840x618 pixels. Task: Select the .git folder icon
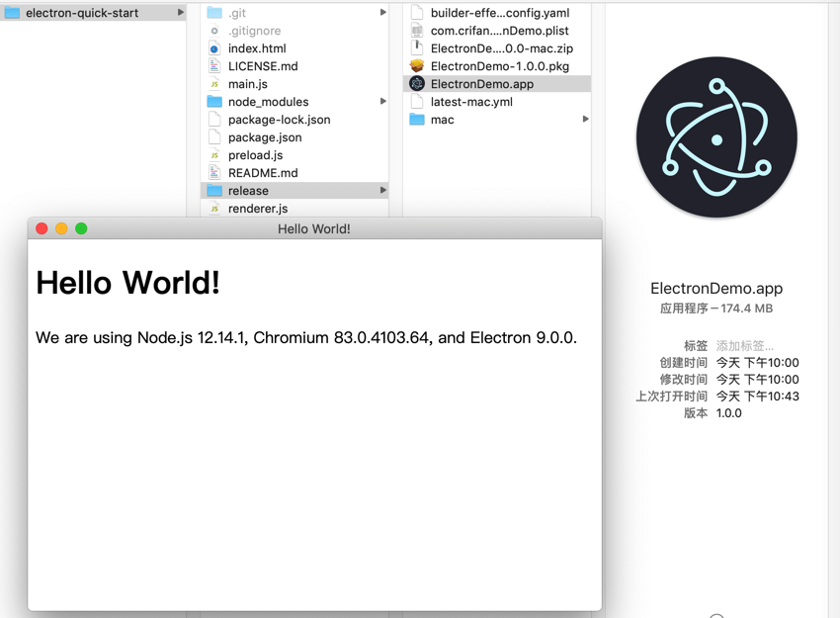pyautogui.click(x=214, y=12)
